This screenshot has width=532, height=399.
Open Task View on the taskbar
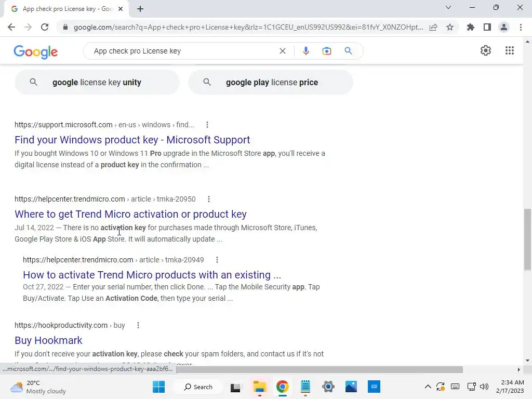coord(235,387)
